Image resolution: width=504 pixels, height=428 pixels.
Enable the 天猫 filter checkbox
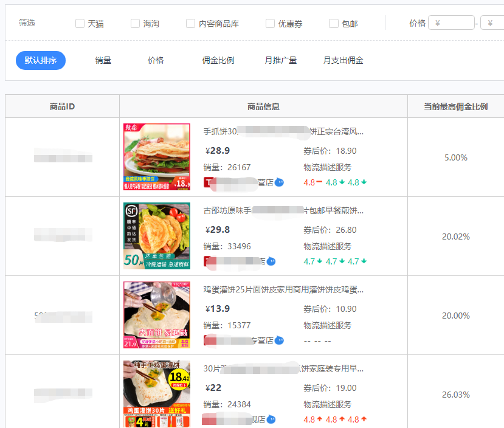click(80, 24)
